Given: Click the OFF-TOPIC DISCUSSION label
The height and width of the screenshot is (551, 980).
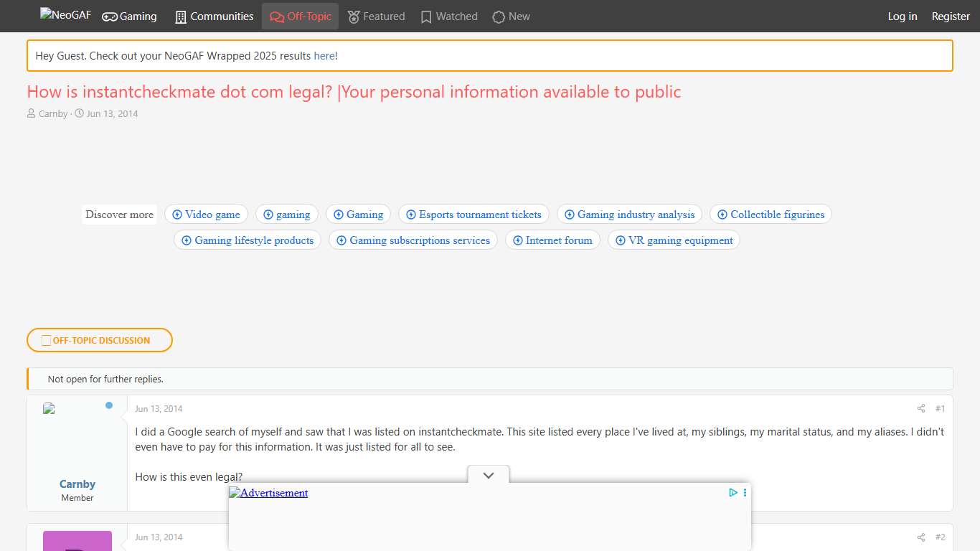Looking at the screenshot, I should coord(99,340).
